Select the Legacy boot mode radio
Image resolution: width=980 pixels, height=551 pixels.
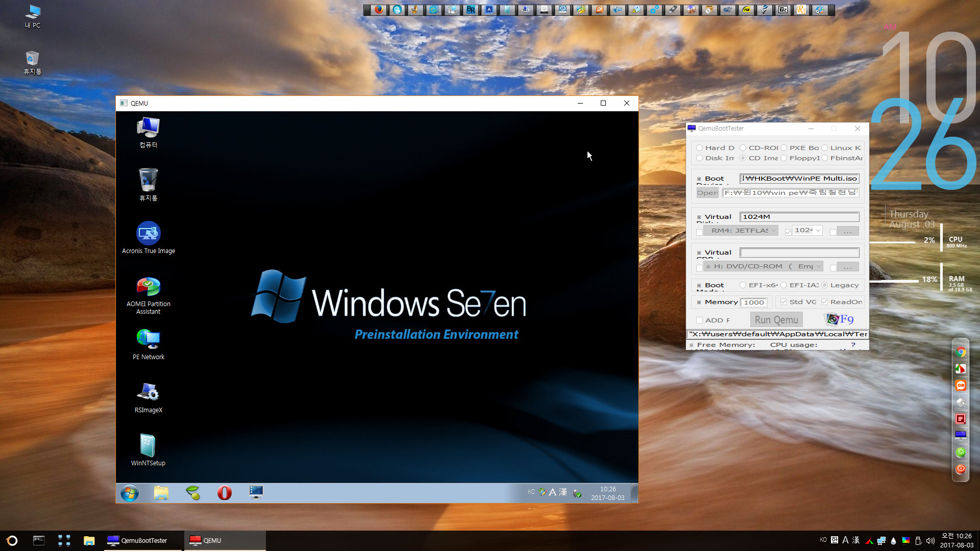[x=824, y=285]
